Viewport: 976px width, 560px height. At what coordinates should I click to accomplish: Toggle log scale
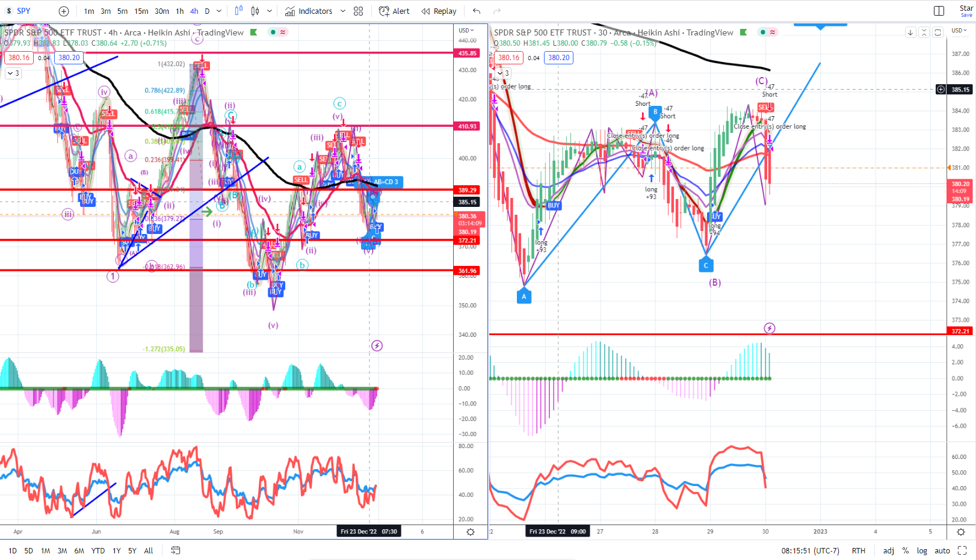[922, 550]
